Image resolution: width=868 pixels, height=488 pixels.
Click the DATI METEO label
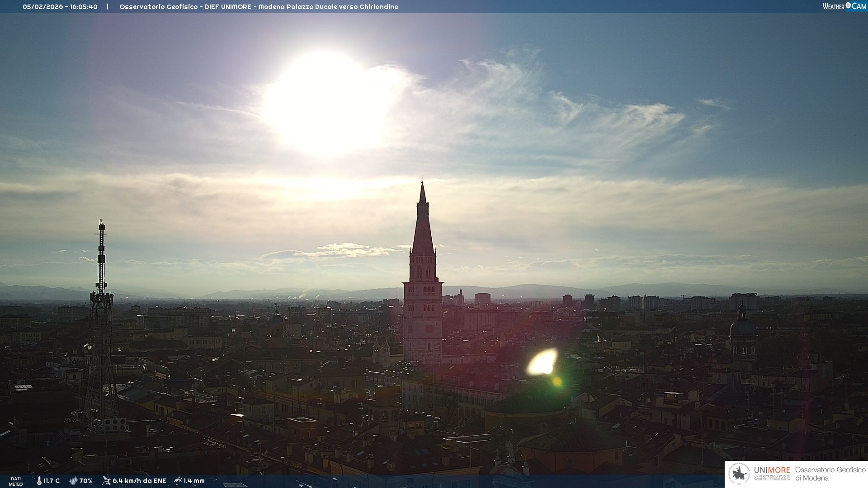[x=16, y=481]
